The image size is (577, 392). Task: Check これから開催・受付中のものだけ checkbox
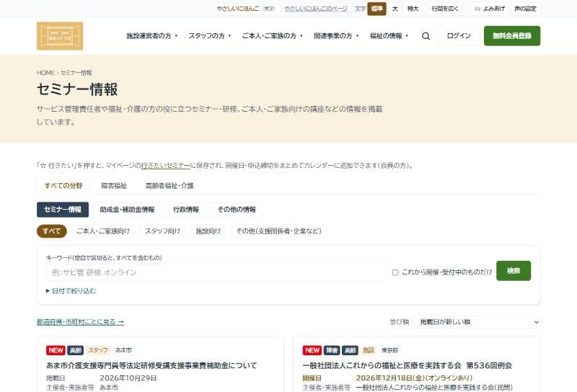[x=395, y=272]
